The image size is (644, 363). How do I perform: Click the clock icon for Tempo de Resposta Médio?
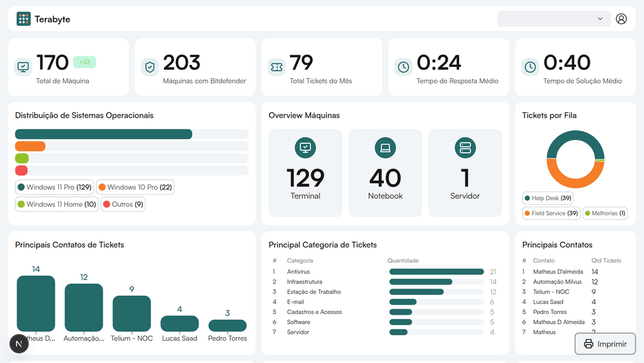click(x=404, y=67)
